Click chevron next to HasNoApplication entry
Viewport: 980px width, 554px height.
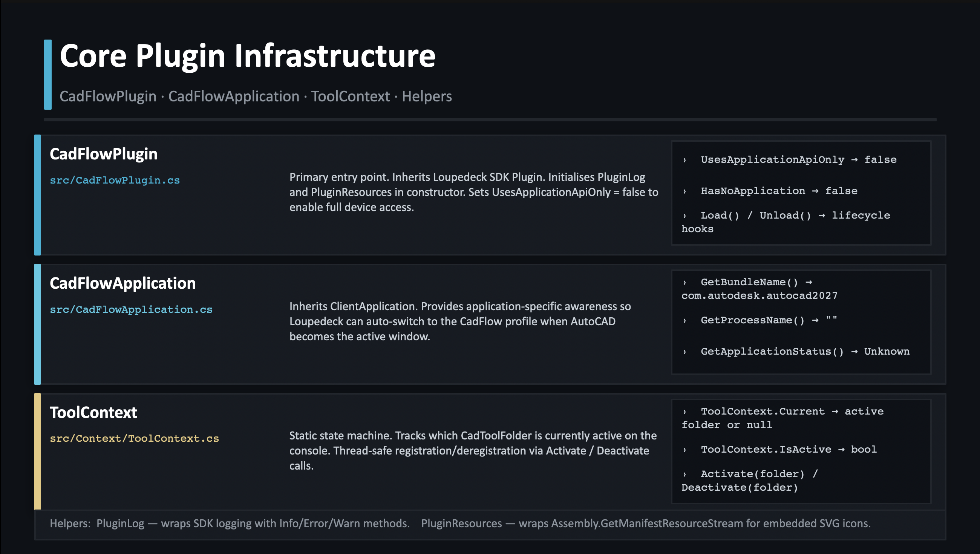[684, 191]
